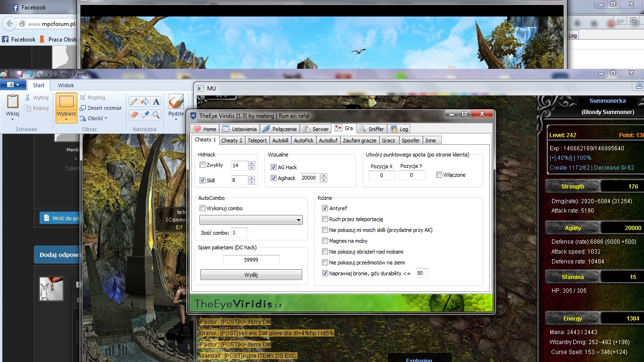Uncheck the AG Hack checkbox
This screenshot has height=362, width=644.
point(273,167)
